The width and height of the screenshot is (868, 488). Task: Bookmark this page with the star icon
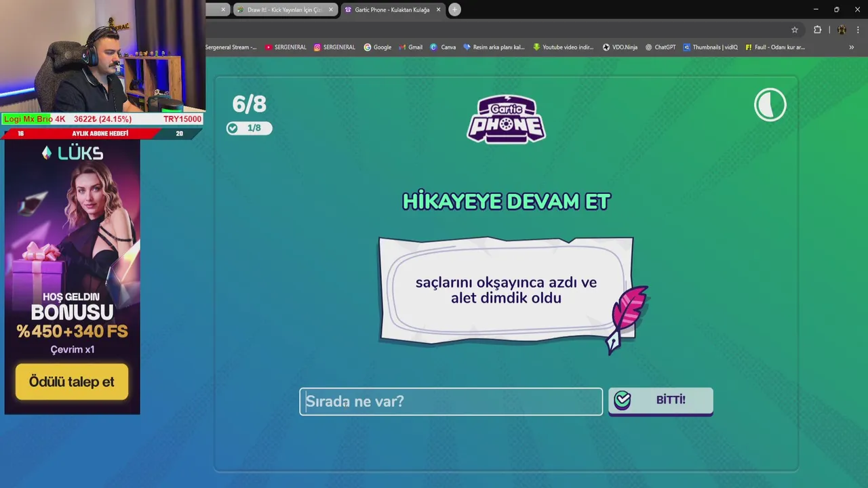(795, 30)
